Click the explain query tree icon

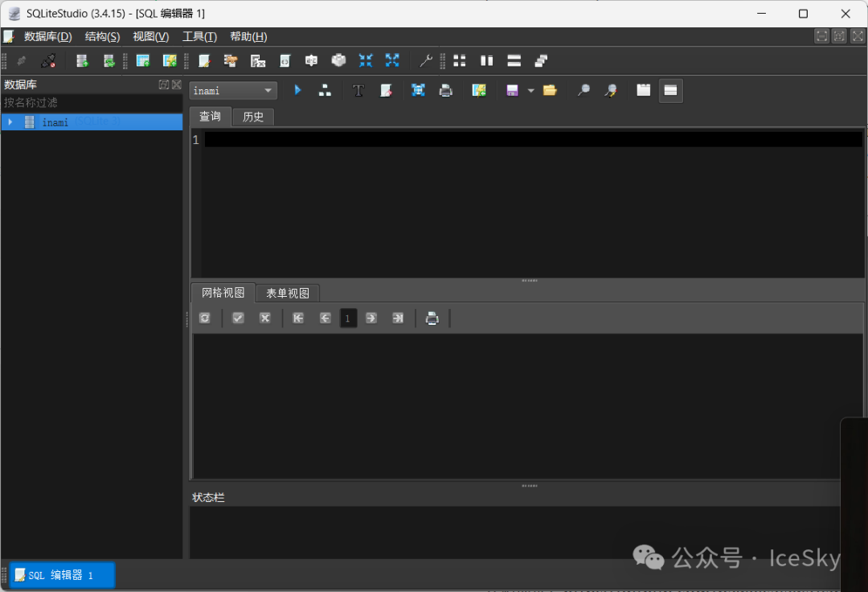[x=325, y=91]
